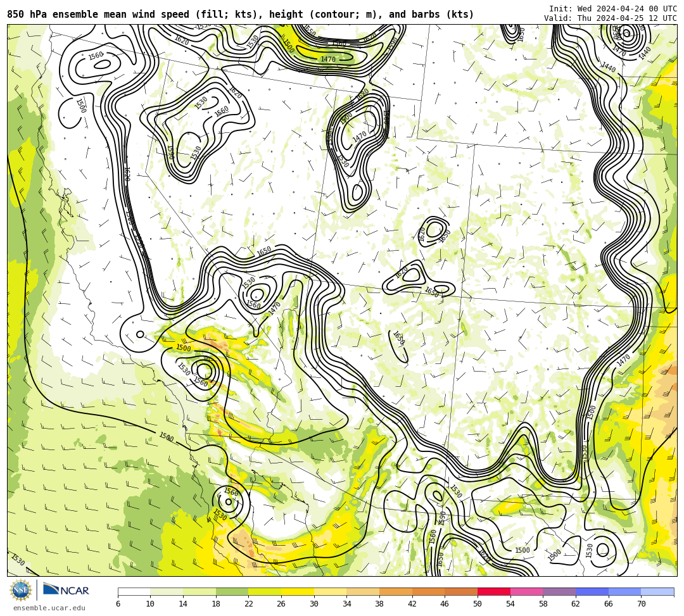Image resolution: width=684 pixels, height=616 pixels.
Task: Click the contour label '1658' in the center-right
Action: point(398,338)
